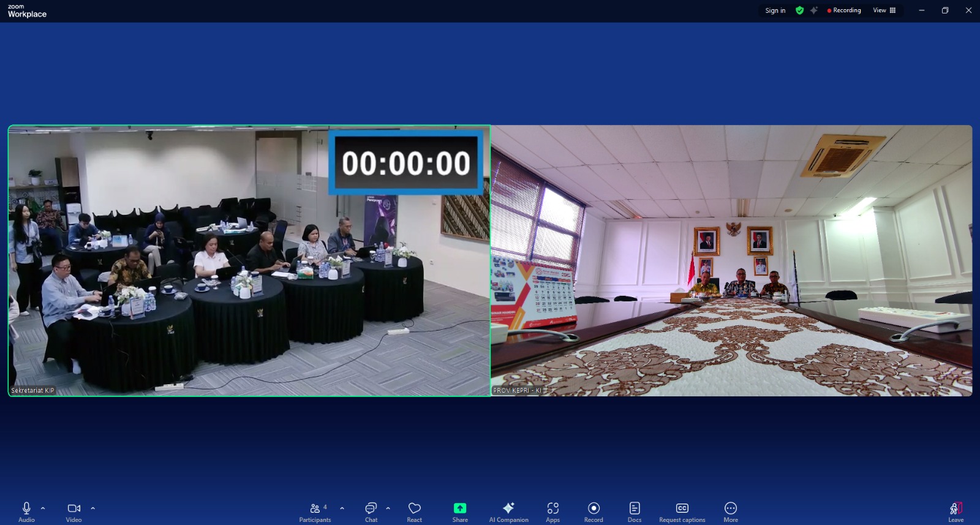Click Request captions button

point(682,511)
